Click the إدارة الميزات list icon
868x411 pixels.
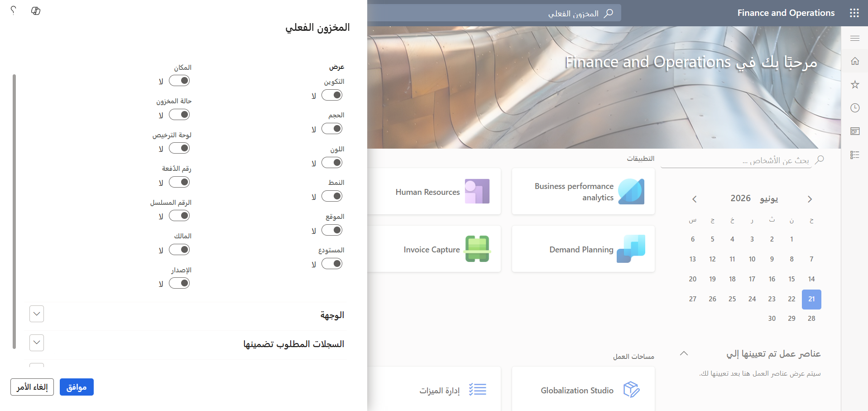pyautogui.click(x=478, y=389)
